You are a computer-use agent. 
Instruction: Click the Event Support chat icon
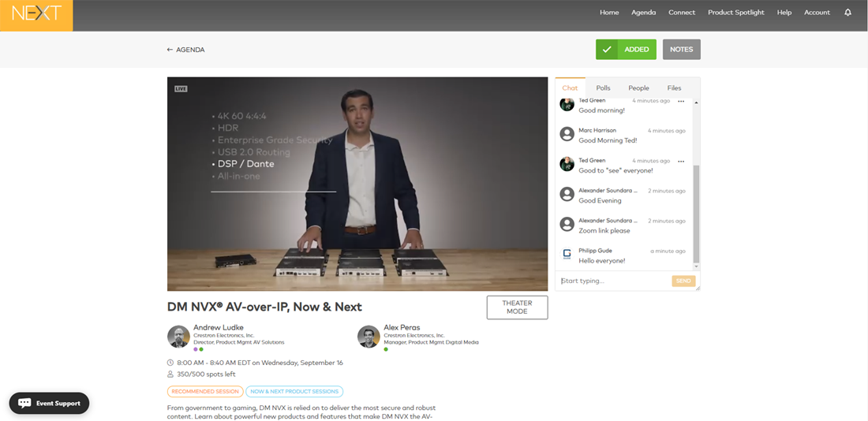(24, 404)
